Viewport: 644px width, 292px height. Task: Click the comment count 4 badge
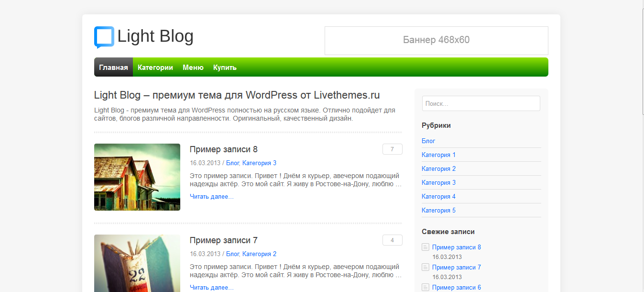tap(393, 240)
